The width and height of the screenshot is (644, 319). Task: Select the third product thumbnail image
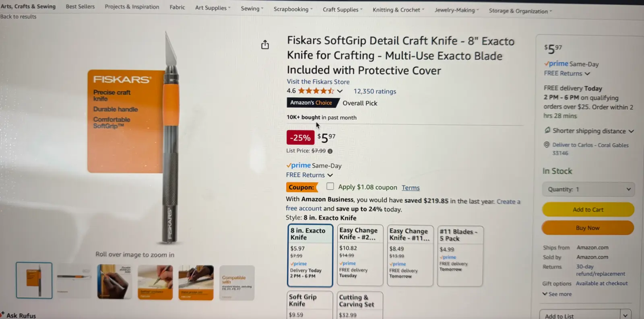click(x=115, y=282)
